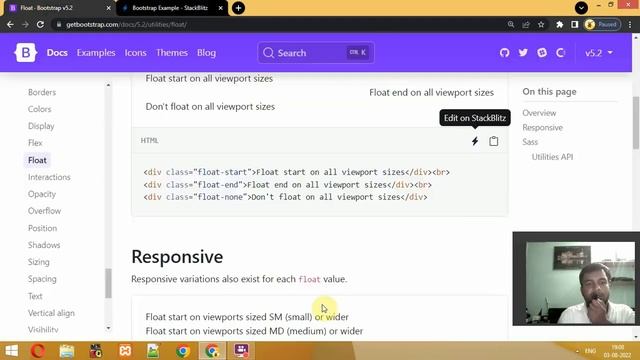640x360 pixels.
Task: Open the tab search dropdown arrow
Action: pyautogui.click(x=581, y=7)
